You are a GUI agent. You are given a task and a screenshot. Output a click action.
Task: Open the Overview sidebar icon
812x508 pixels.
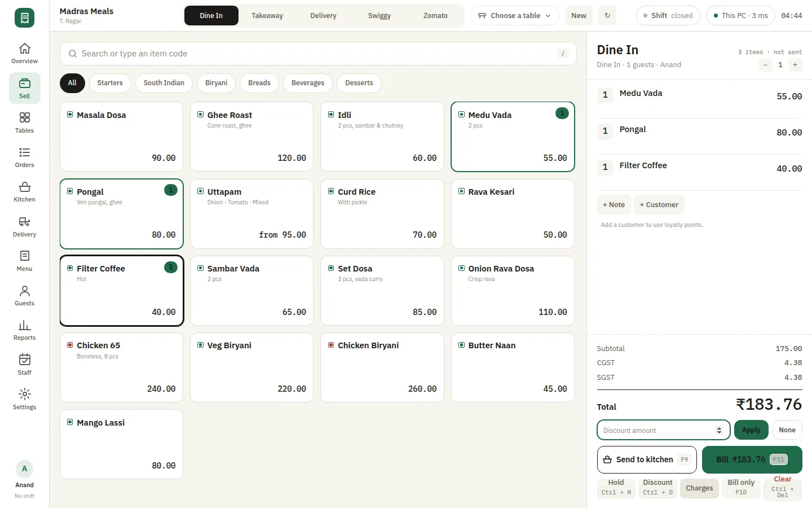click(x=24, y=53)
